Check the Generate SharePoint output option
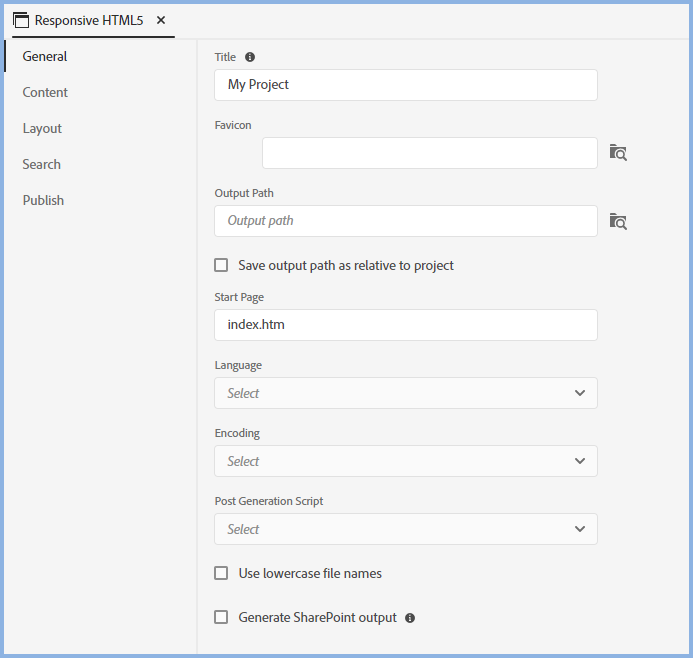 pyautogui.click(x=222, y=617)
